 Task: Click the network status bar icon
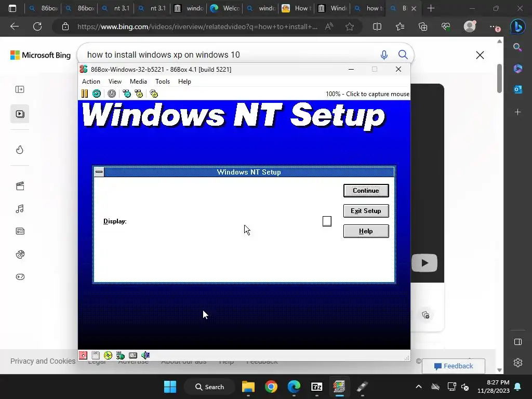click(121, 355)
